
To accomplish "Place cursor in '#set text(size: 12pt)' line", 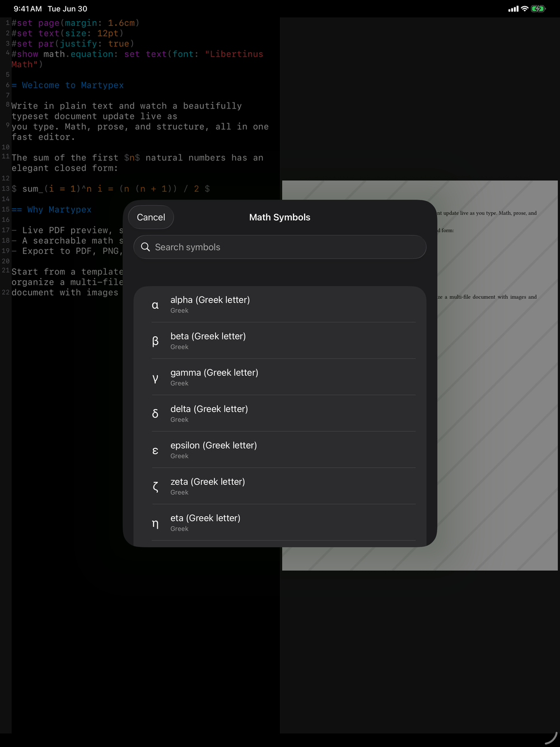I will click(67, 34).
